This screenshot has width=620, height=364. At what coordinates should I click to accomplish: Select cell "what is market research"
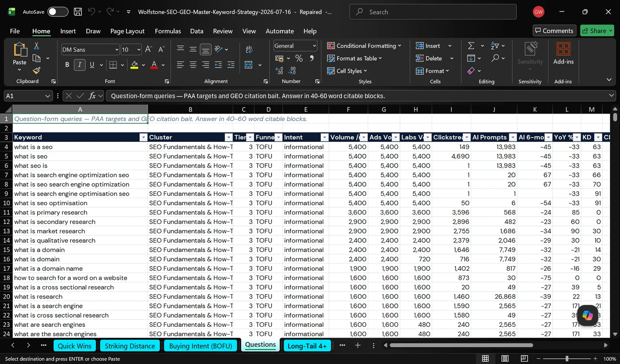pos(80,231)
